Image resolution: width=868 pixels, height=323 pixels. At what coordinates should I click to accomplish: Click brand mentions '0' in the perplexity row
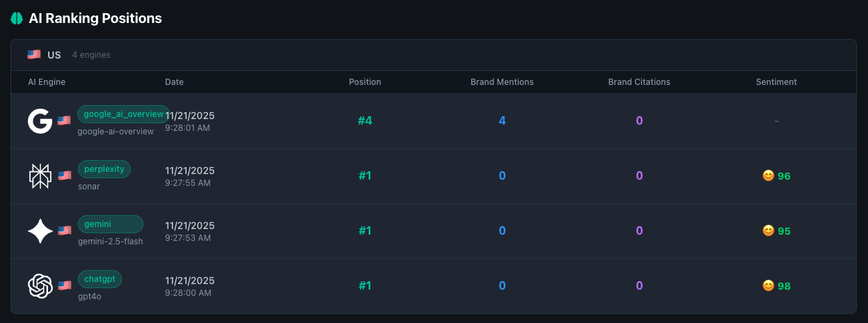[x=502, y=176]
